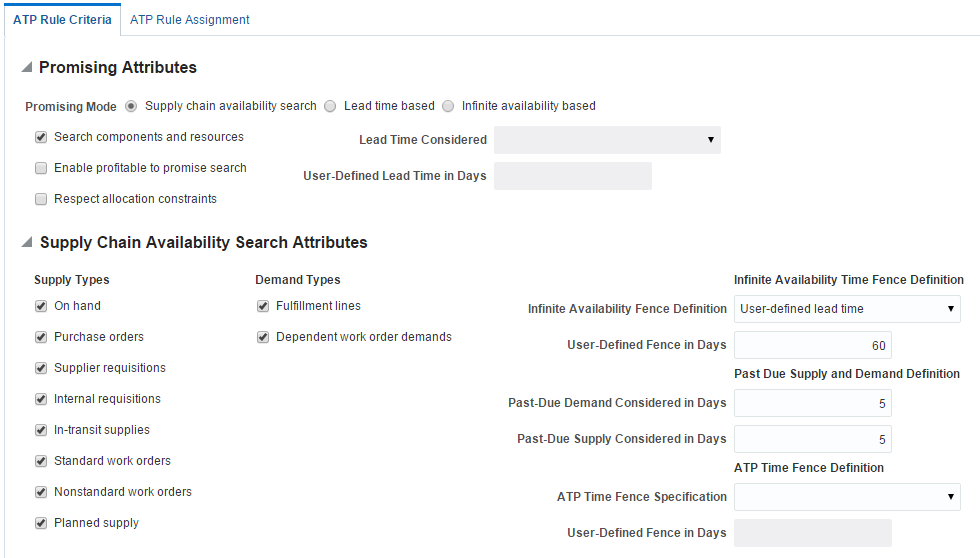The height and width of the screenshot is (558, 980).
Task: Uncheck the On hand supply type
Action: [x=41, y=306]
